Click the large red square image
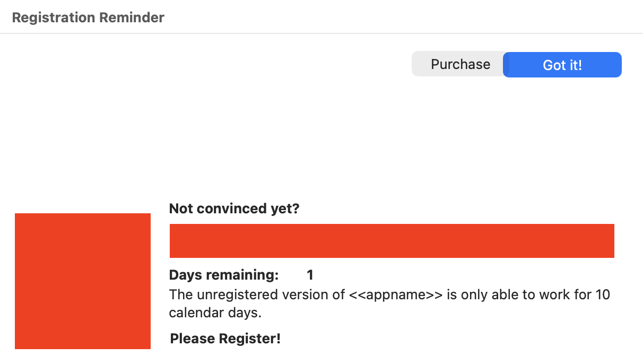 click(x=83, y=281)
